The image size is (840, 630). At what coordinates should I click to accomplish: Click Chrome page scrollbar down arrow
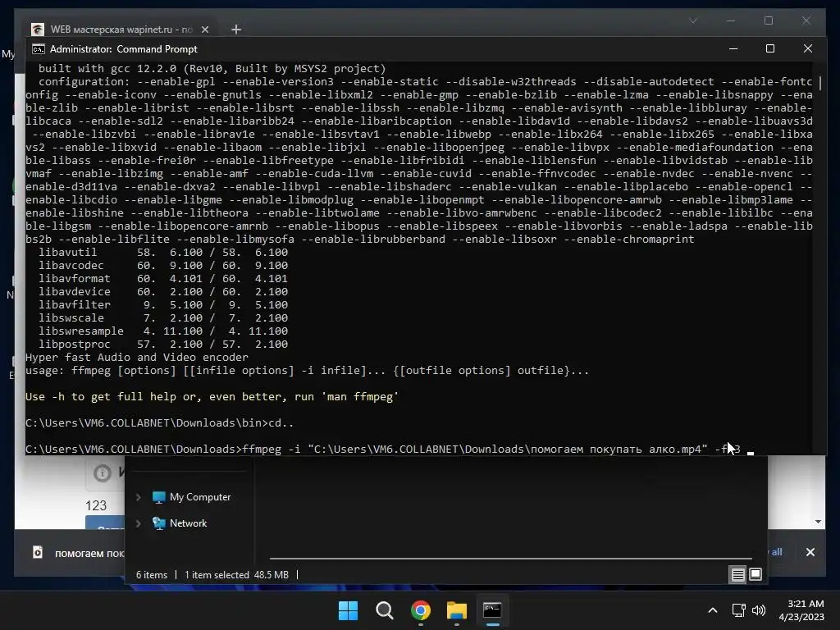[x=818, y=522]
